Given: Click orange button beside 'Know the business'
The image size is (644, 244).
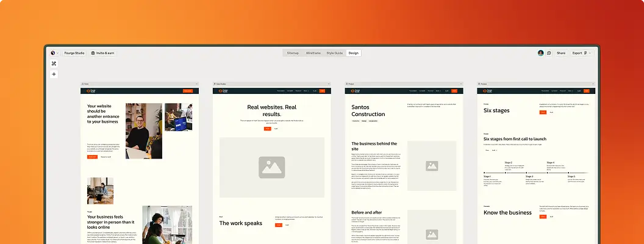Looking at the screenshot, I should click(x=543, y=217).
